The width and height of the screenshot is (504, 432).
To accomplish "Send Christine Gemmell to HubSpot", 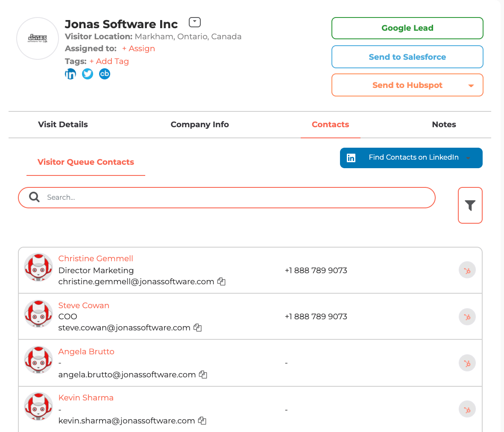I will point(467,271).
